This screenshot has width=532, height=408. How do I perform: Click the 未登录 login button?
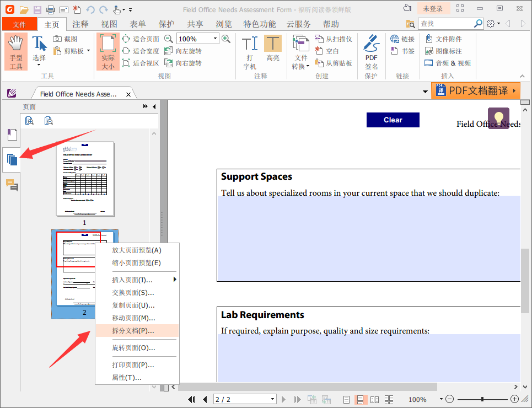click(433, 8)
